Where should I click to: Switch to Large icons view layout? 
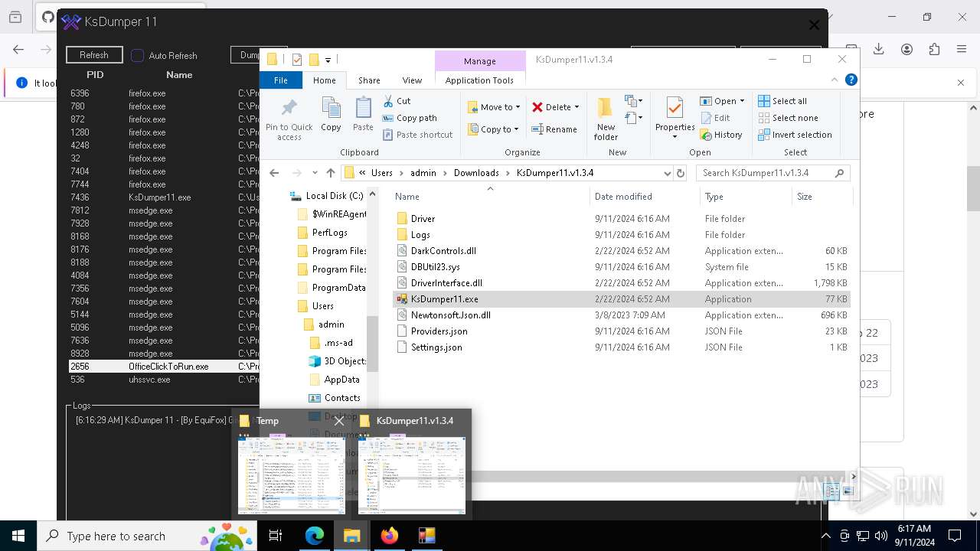[847, 492]
